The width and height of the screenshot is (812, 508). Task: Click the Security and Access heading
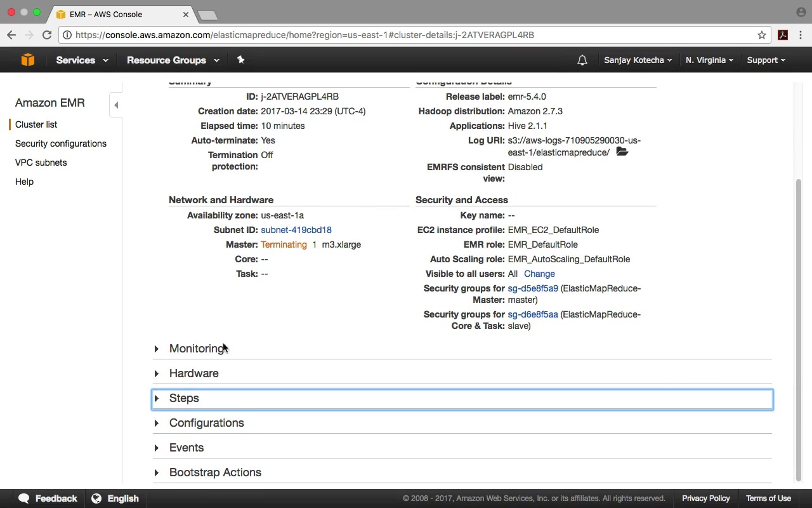462,200
